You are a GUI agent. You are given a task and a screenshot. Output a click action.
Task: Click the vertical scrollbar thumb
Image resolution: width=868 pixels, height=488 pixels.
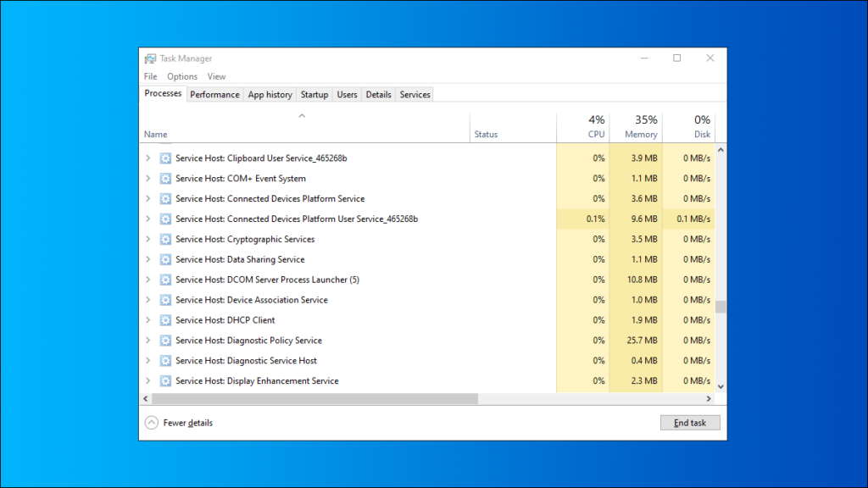point(721,307)
